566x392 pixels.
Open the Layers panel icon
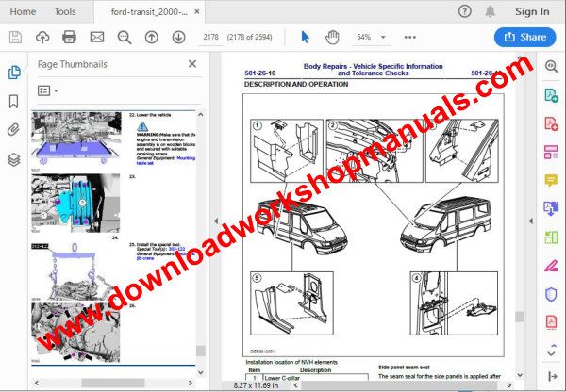tap(14, 159)
